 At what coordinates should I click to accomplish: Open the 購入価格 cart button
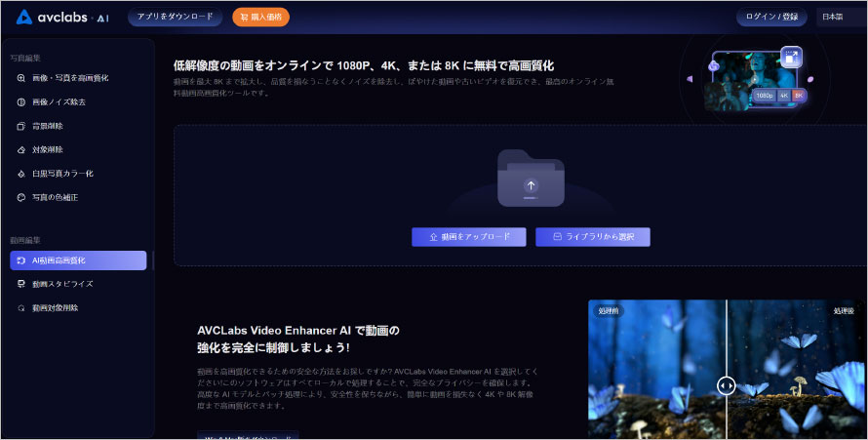pos(260,18)
